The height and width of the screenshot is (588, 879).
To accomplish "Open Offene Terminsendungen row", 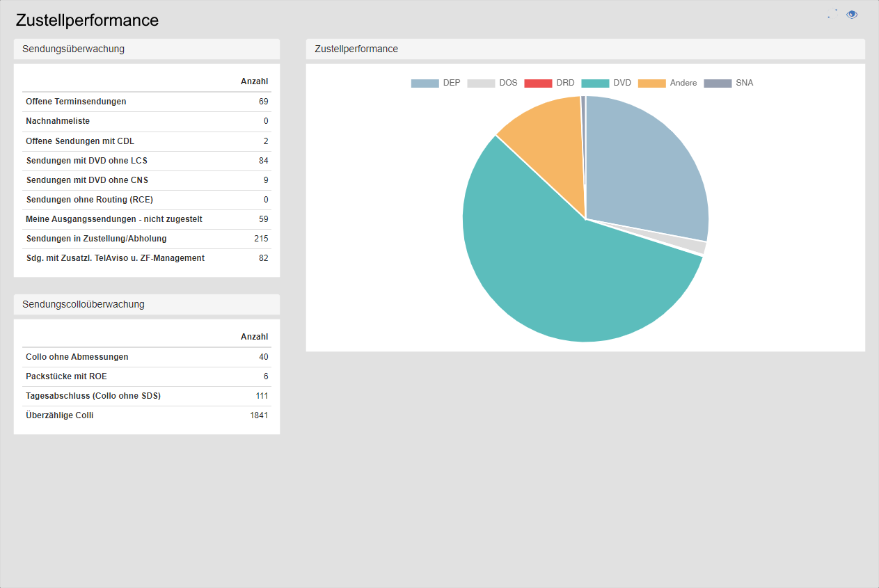I will click(x=76, y=102).
